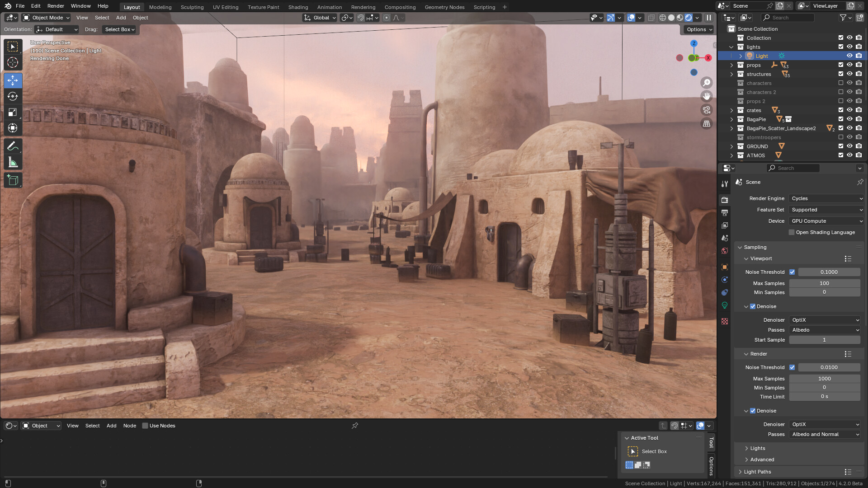Open the Render Engine dropdown

tap(826, 198)
